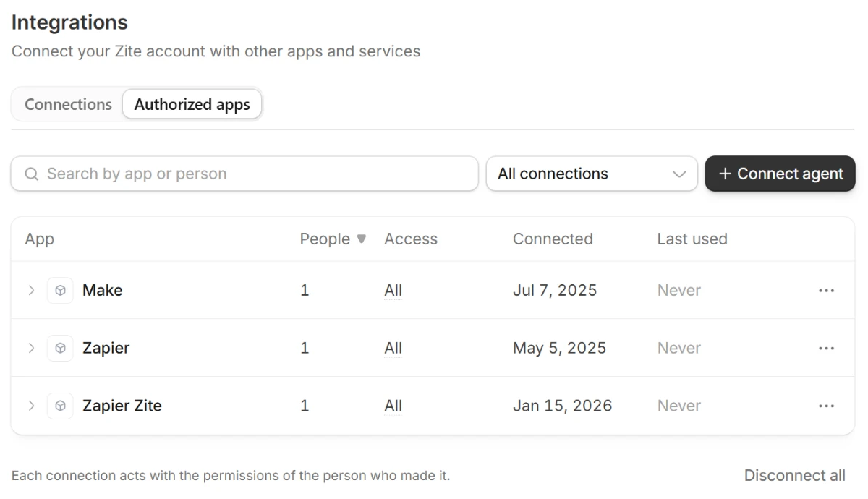This screenshot has height=499, width=868.
Task: Open the Zapier row cube icon
Action: 60,348
